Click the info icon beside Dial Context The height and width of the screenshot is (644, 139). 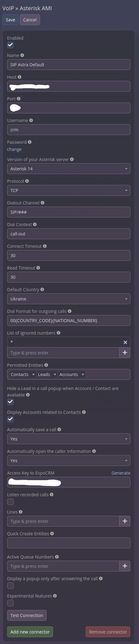35,224
